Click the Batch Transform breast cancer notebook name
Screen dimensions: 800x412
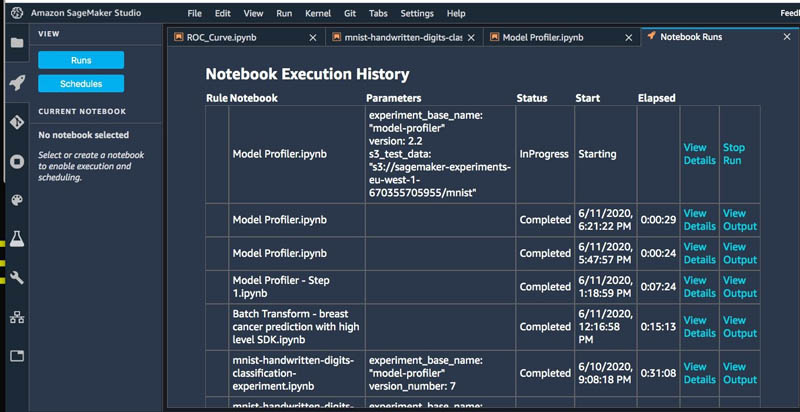[x=296, y=327]
